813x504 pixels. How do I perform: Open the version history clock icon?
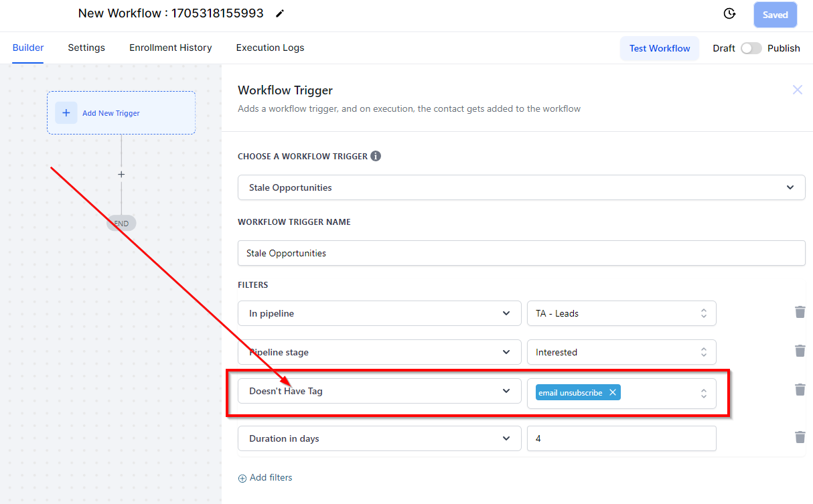[x=730, y=14]
